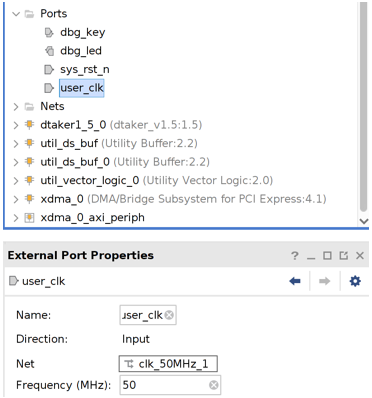Expand the Nets folder
Screen dimensions: 372x398
tap(16, 107)
